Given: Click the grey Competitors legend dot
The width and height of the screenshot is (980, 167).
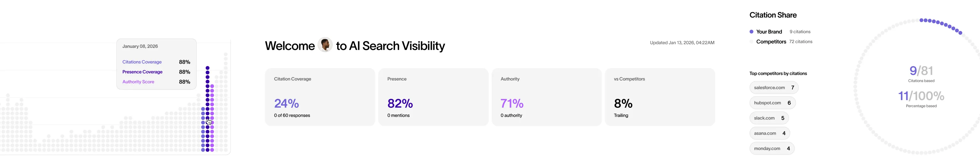Looking at the screenshot, I should pyautogui.click(x=751, y=42).
